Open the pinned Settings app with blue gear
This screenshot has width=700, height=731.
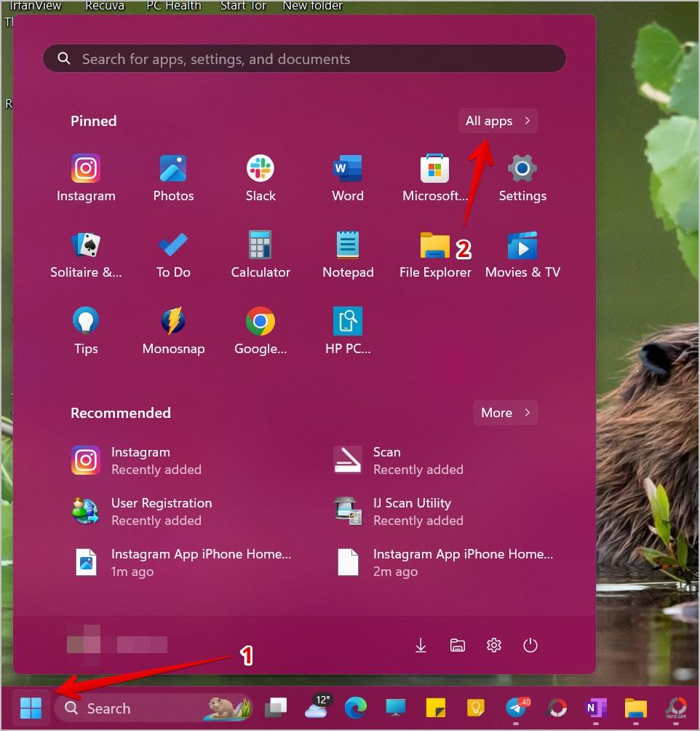[522, 178]
